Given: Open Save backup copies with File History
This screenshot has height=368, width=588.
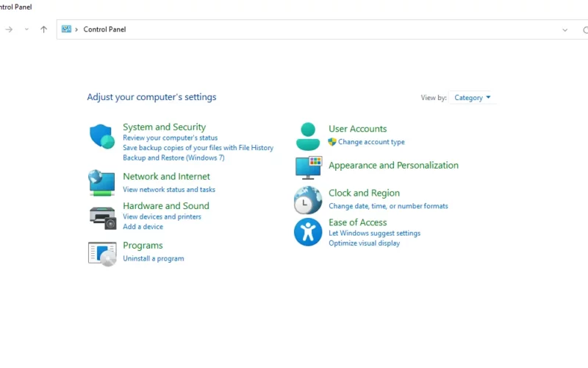Looking at the screenshot, I should tap(198, 148).
